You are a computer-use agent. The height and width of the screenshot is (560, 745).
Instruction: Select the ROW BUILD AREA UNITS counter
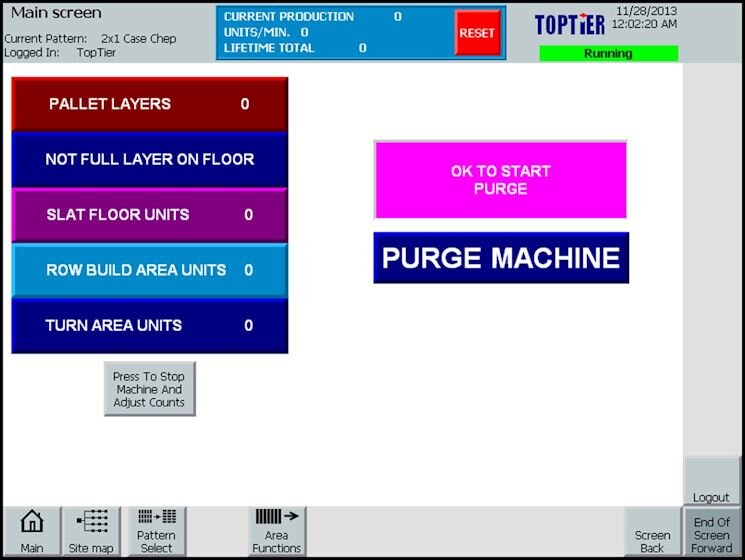(149, 270)
